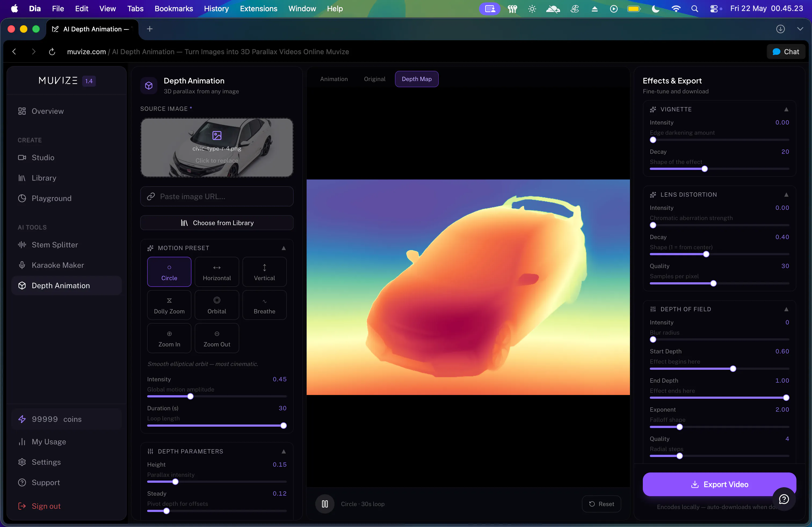Collapse the Depth of Field section

pos(786,309)
